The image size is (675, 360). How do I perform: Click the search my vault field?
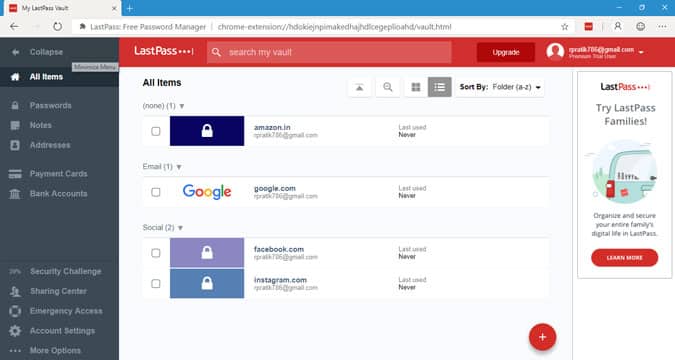[329, 52]
